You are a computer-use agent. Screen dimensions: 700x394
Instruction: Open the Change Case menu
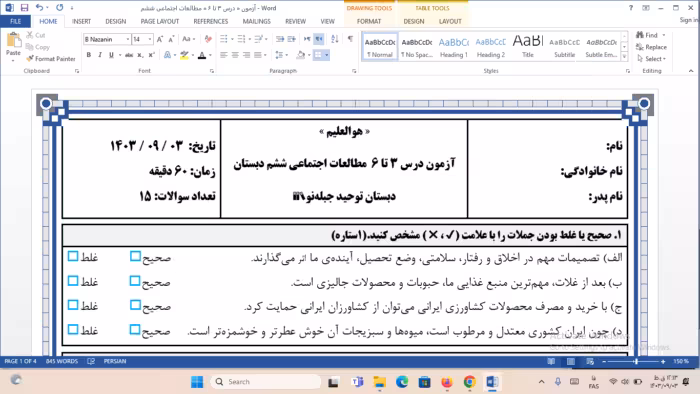188,39
